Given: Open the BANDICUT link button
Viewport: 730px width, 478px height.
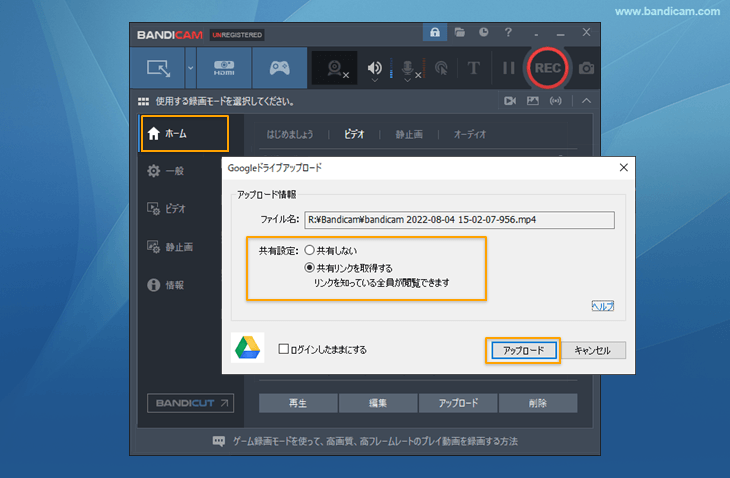Looking at the screenshot, I should click(190, 403).
